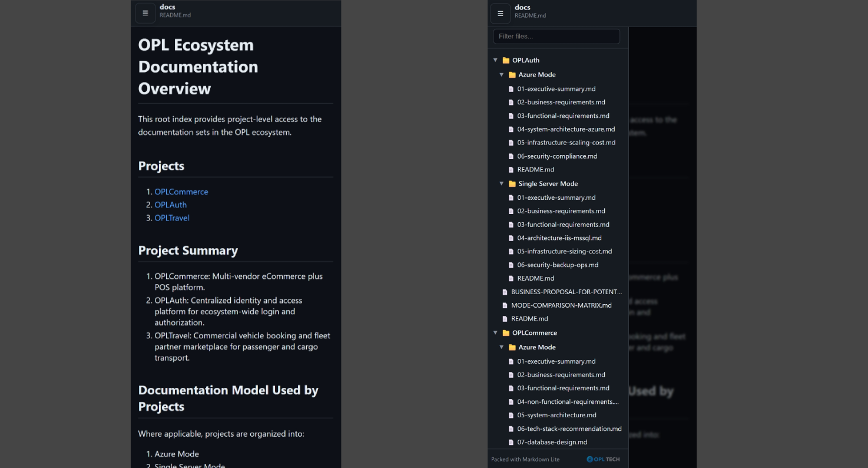
Task: Click the folder icon beside OPLAuth
Action: pos(506,60)
